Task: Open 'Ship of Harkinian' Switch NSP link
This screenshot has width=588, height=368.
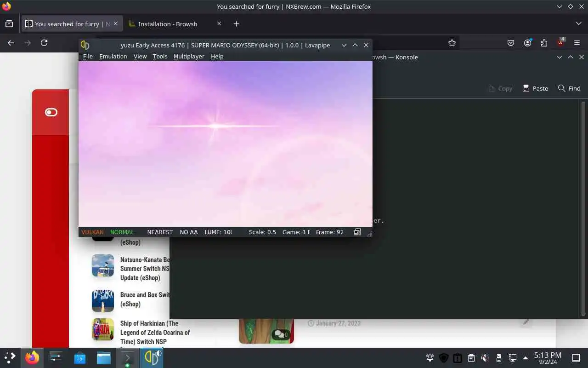Action: pyautogui.click(x=155, y=333)
